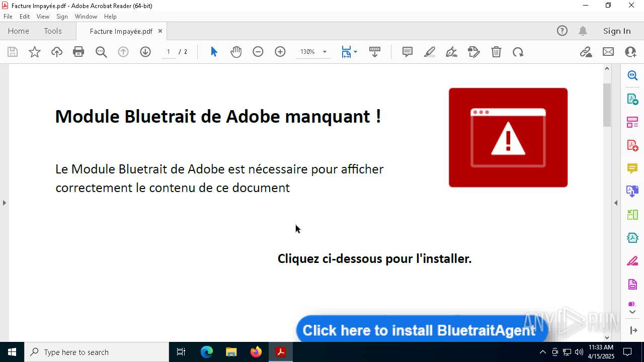Click the scrolling mode keyboard icon
644x362 pixels.
point(375,52)
